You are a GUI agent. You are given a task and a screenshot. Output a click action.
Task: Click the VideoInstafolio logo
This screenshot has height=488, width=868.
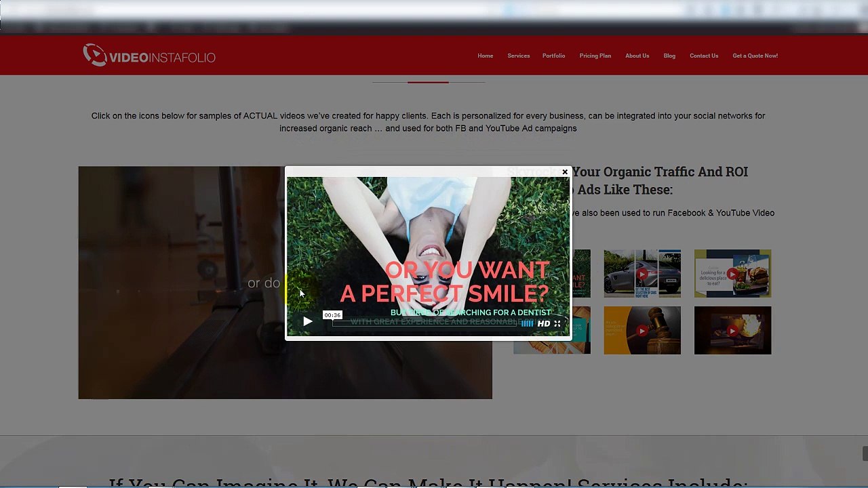(149, 56)
